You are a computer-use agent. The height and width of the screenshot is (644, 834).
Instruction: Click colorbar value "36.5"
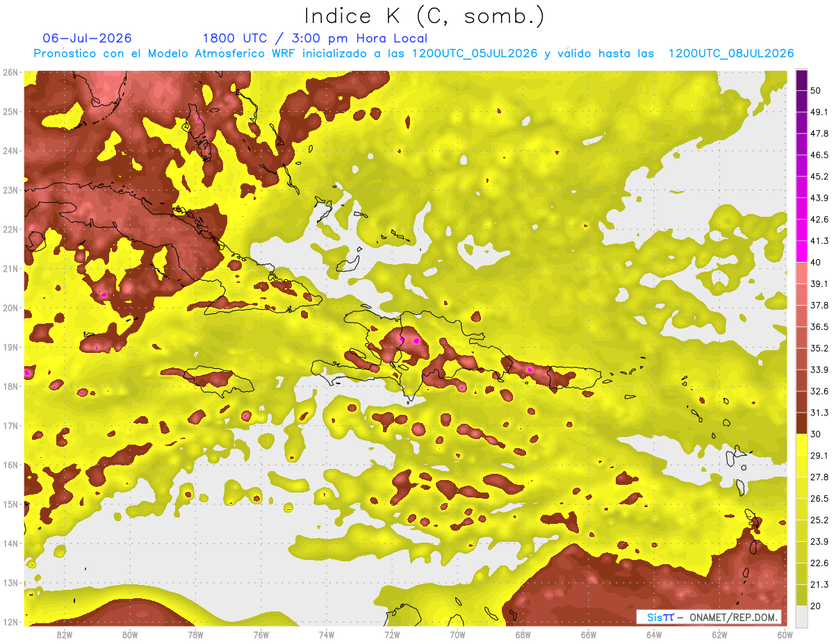click(819, 327)
